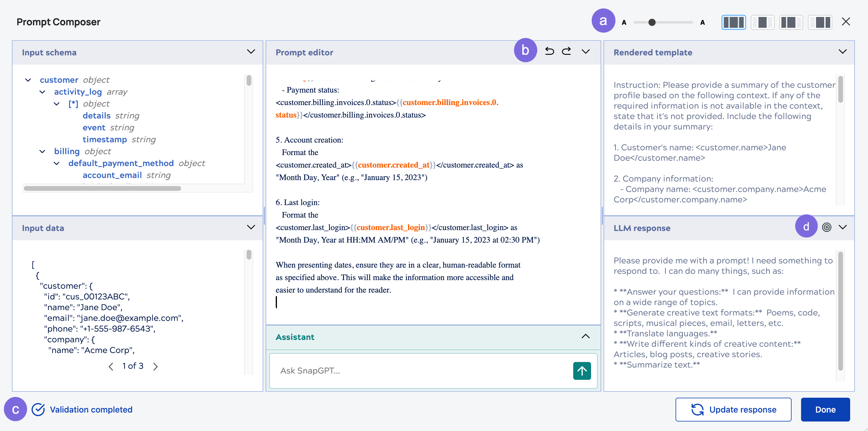The image size is (868, 431).
Task: Click the Ask SnapGPT input field
Action: click(x=404, y=371)
